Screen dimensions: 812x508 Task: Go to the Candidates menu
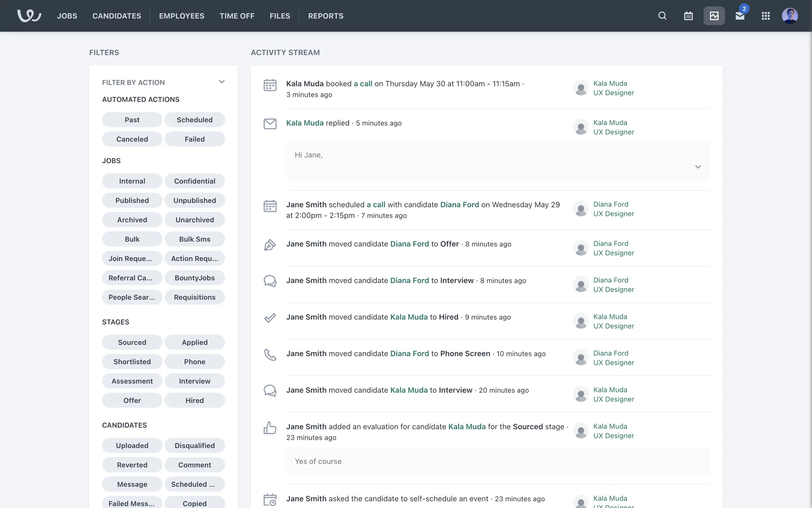click(x=117, y=16)
